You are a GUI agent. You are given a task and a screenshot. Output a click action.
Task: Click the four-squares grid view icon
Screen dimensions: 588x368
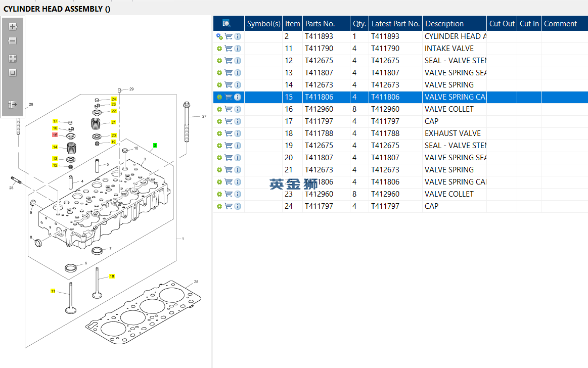pos(13,59)
